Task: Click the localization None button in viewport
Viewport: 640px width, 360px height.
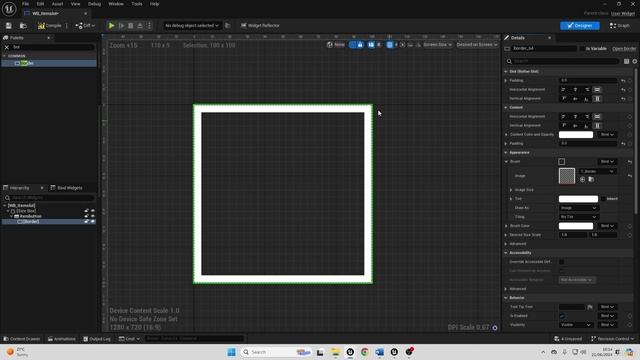Action: point(336,45)
